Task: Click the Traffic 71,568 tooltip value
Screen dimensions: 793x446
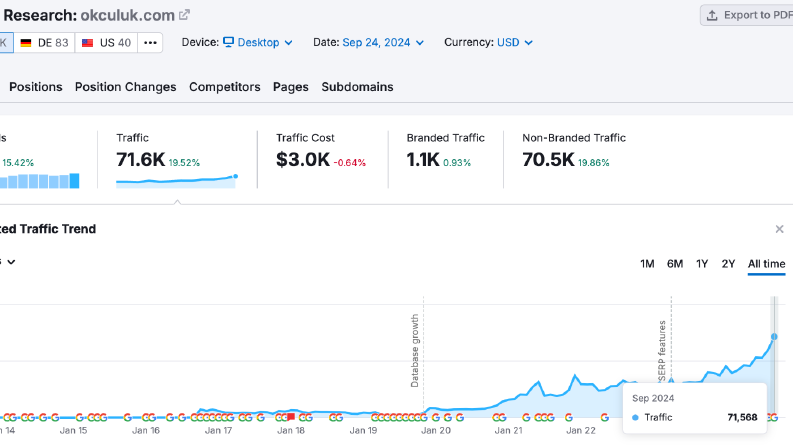Action: click(742, 417)
